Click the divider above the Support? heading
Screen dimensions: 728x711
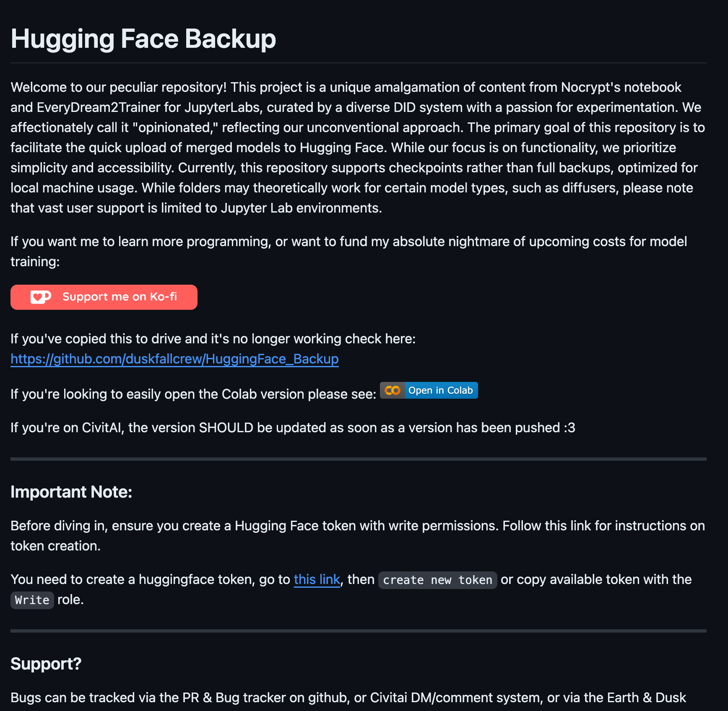[x=358, y=631]
